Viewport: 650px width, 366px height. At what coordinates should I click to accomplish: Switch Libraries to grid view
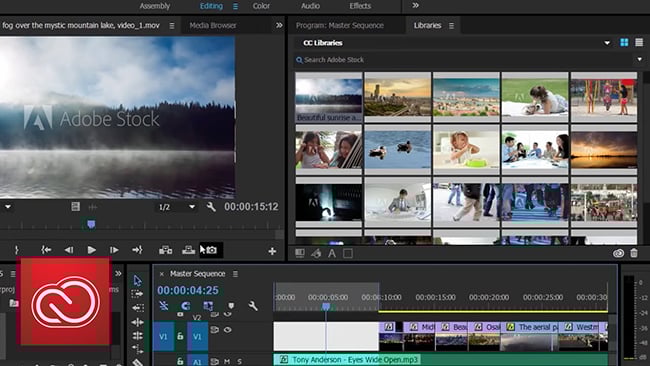pos(624,42)
